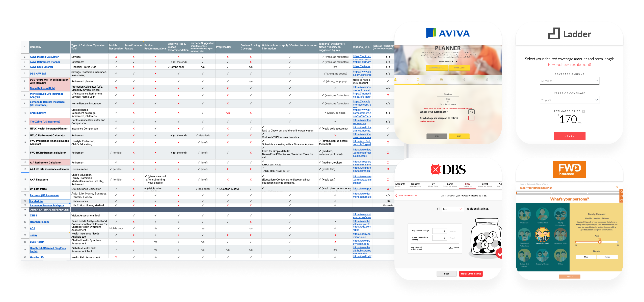644x302 pixels.
Task: Click the How much coverage do I need link
Action: tap(570, 64)
